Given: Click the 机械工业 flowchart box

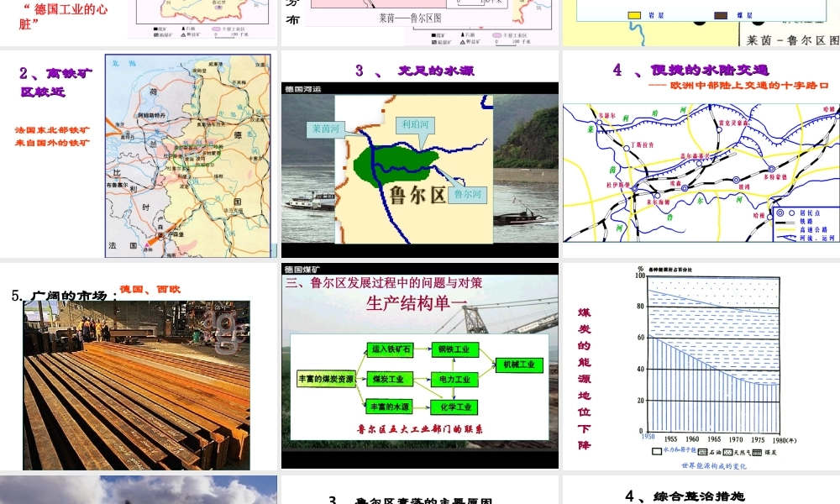Looking at the screenshot, I should click(x=520, y=365).
